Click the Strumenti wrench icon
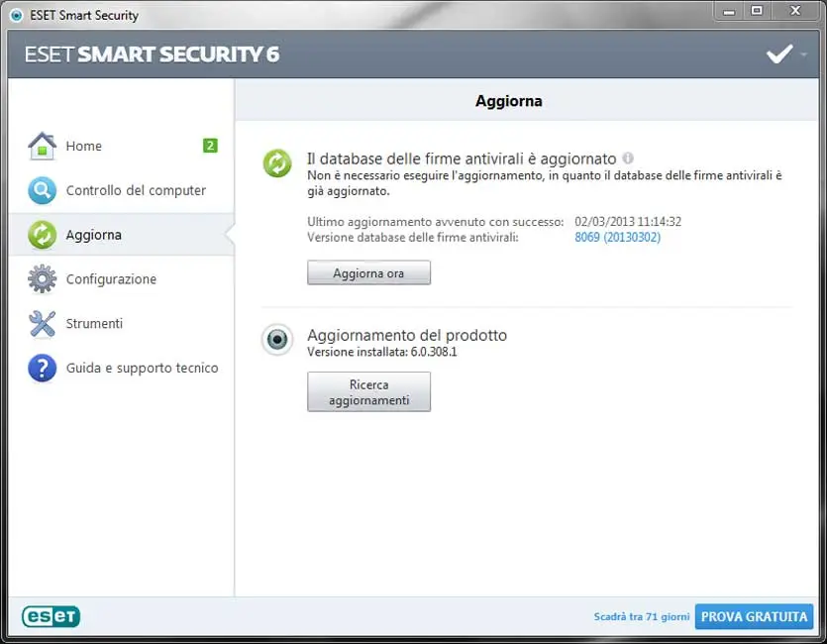The height and width of the screenshot is (644, 827). (43, 323)
